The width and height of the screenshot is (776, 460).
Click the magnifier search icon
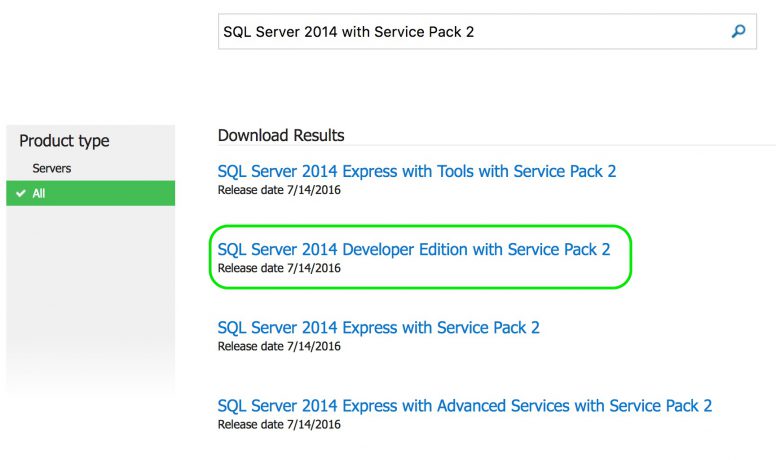click(x=738, y=32)
